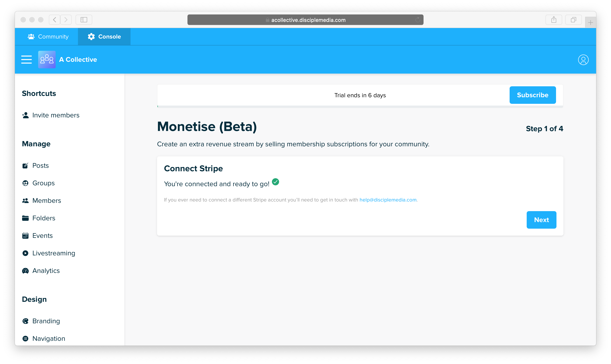This screenshot has height=364, width=611.
Task: Click the Invite members person icon
Action: 25,115
